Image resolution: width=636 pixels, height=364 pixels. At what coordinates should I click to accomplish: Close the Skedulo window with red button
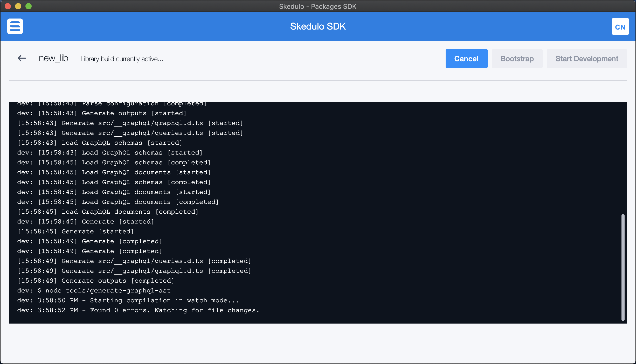(8, 6)
